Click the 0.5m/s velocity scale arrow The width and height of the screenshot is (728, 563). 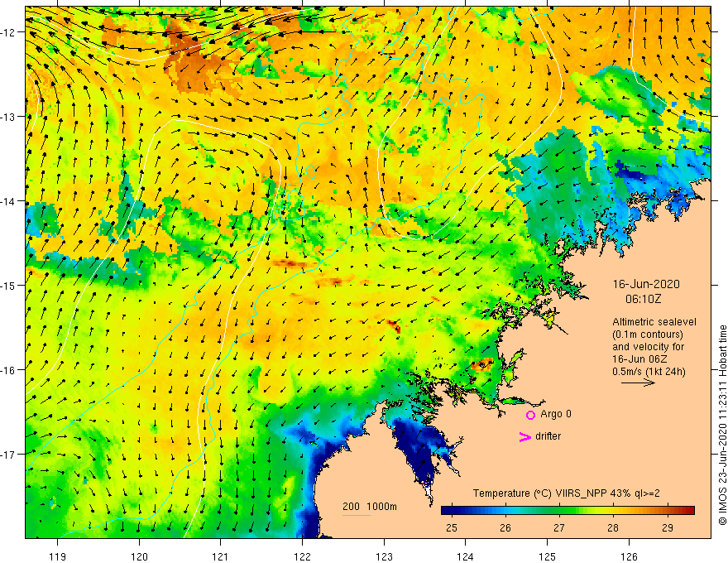(x=639, y=383)
